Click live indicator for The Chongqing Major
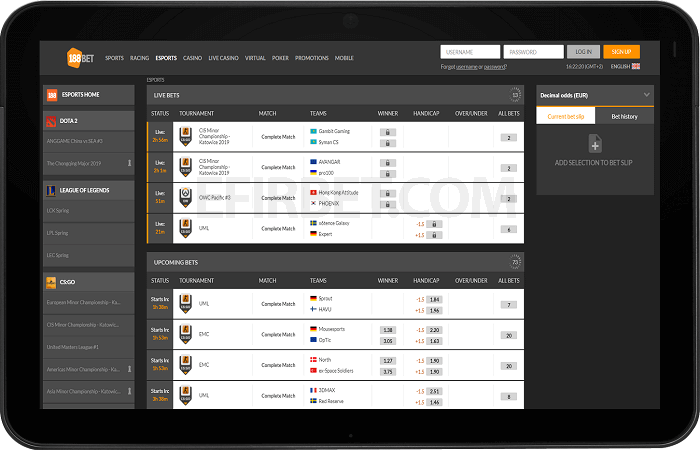Screen dimensions: 700x450 click(x=129, y=163)
